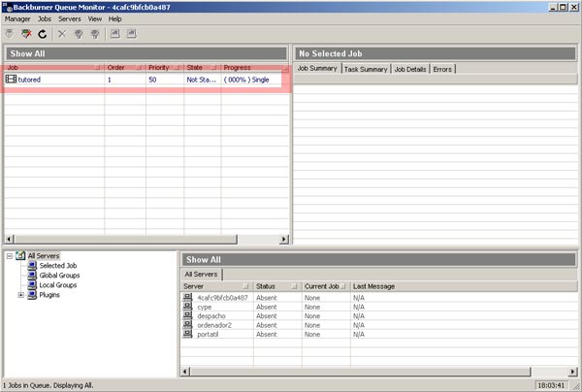Click the server list scroll-right arrow
The width and height of the screenshot is (582, 392).
click(572, 372)
